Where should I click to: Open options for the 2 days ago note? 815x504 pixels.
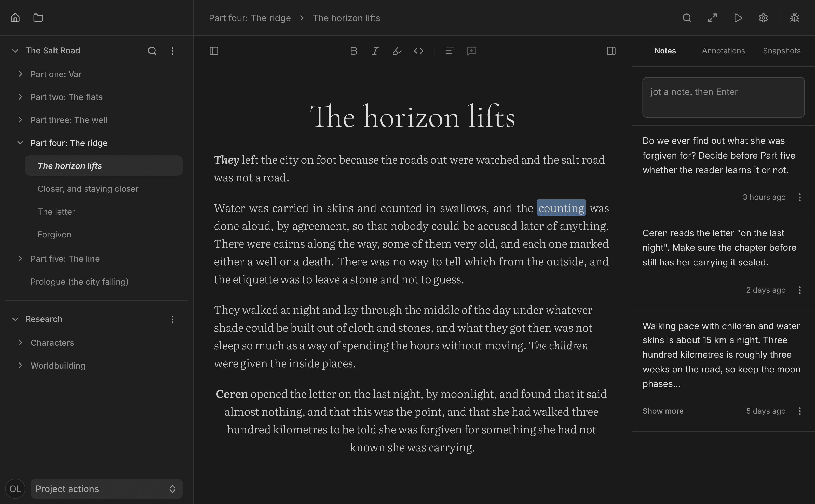pos(800,290)
